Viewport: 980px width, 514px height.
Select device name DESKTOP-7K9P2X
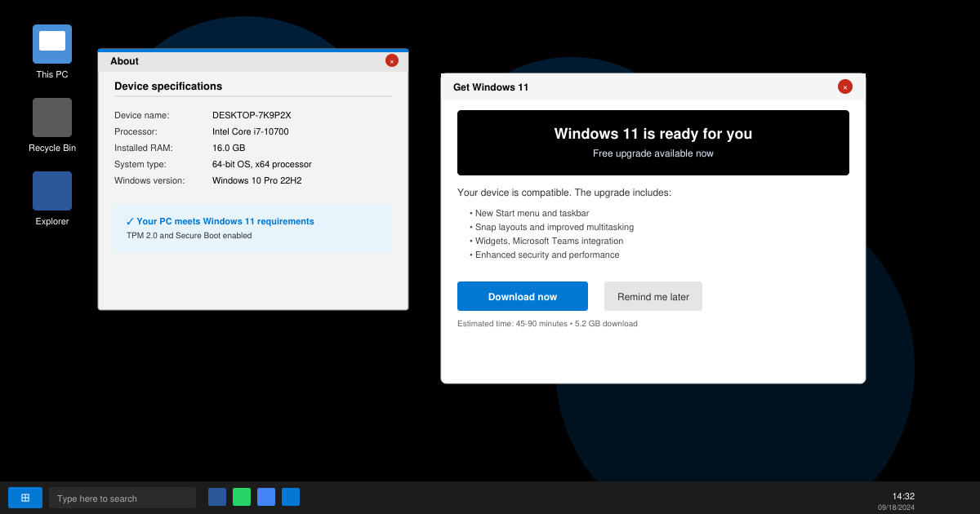pyautogui.click(x=252, y=115)
